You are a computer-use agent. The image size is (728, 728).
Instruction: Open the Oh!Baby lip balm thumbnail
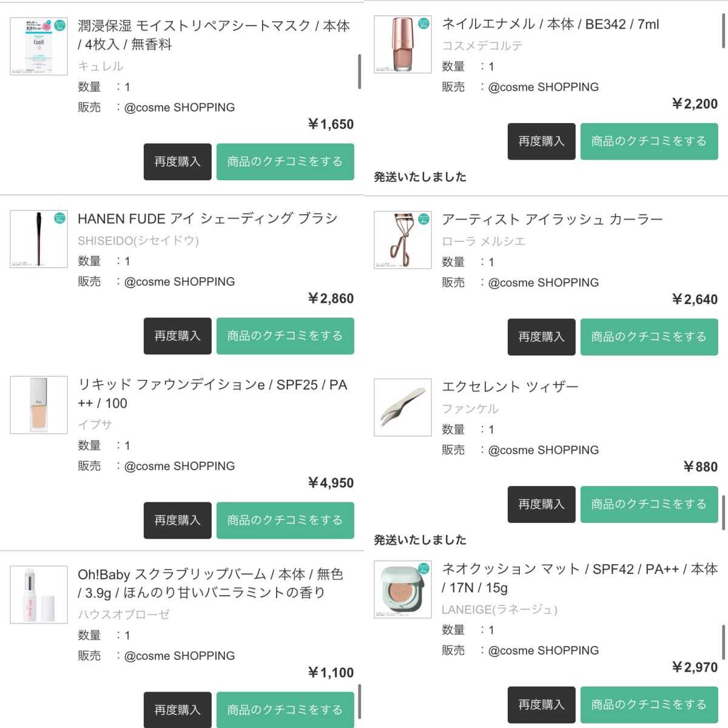point(39,595)
